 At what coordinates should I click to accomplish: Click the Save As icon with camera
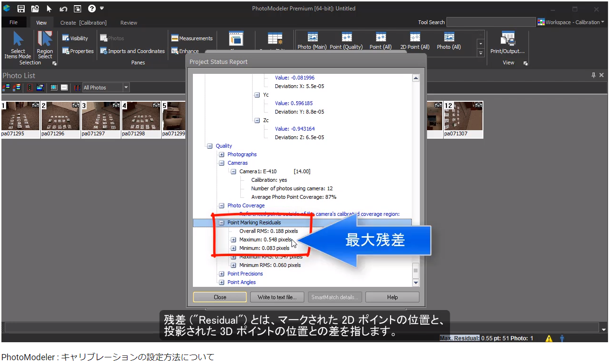pos(35,9)
